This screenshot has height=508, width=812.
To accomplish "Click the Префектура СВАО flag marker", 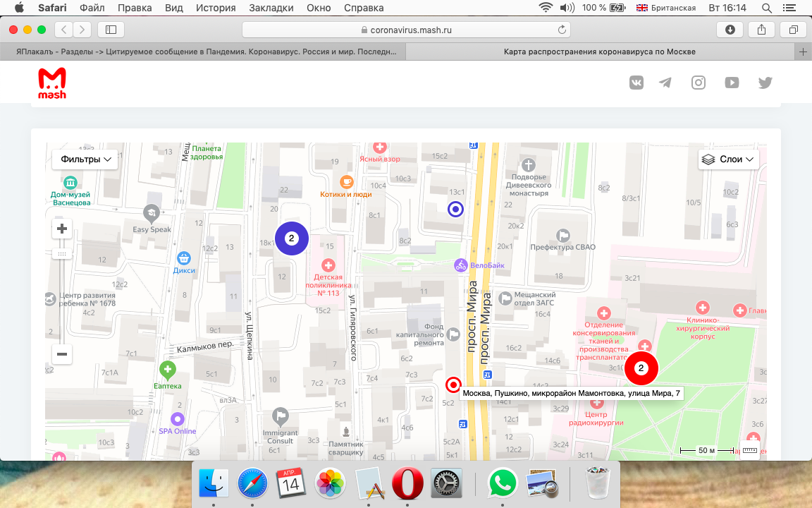I will 563,236.
